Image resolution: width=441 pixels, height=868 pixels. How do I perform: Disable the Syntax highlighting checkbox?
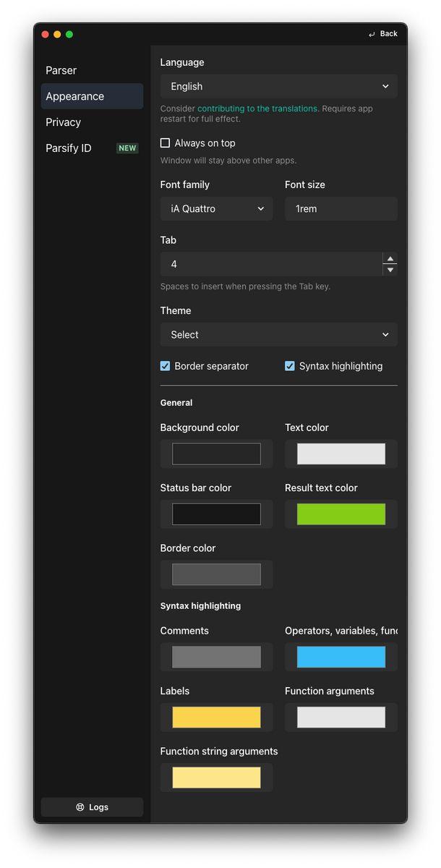click(290, 366)
